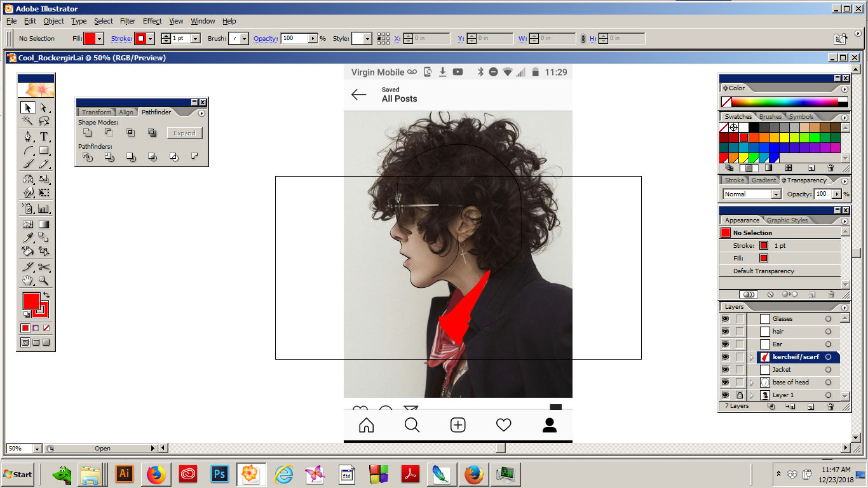868x488 pixels.
Task: Click the constrain width and height link icon
Action: click(x=583, y=39)
